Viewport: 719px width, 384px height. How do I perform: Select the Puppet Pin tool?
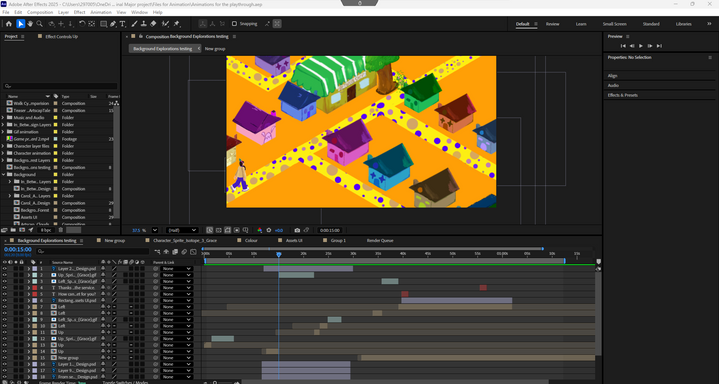pos(177,24)
